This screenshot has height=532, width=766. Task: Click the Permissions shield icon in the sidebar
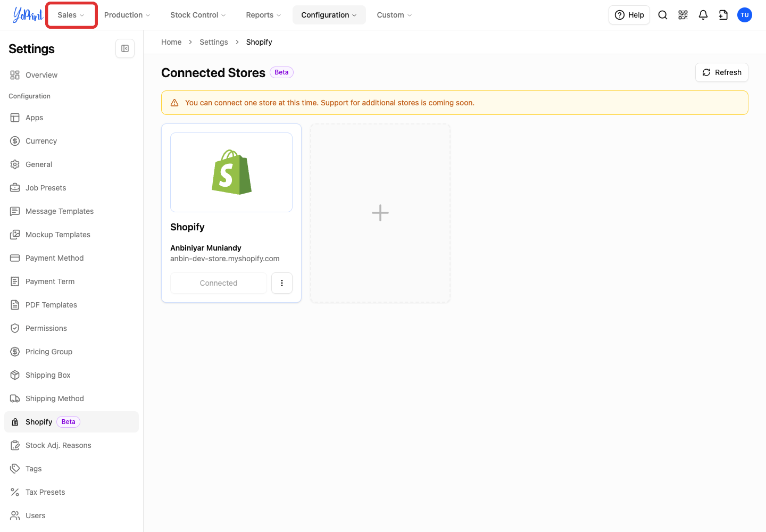click(15, 328)
